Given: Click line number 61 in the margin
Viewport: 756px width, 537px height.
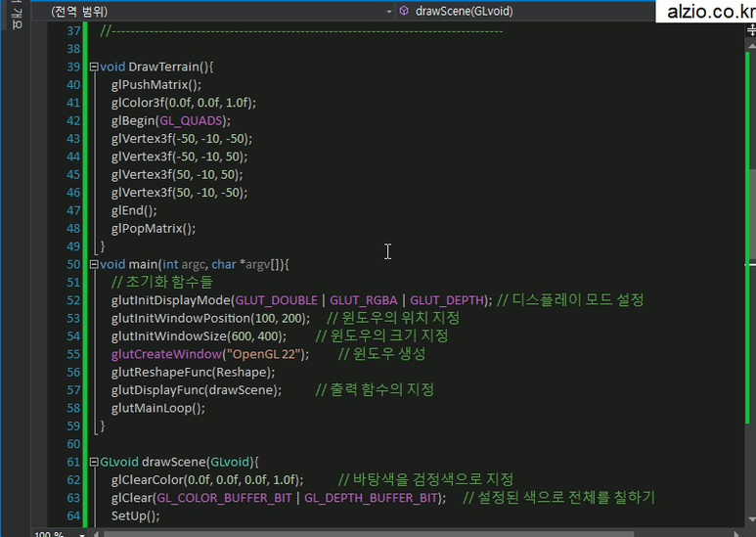Looking at the screenshot, I should click(73, 462).
